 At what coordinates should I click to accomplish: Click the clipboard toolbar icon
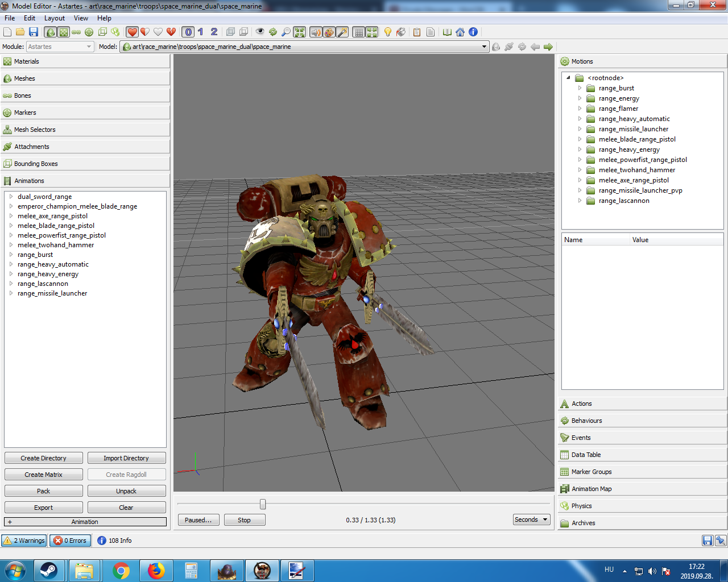(x=417, y=32)
